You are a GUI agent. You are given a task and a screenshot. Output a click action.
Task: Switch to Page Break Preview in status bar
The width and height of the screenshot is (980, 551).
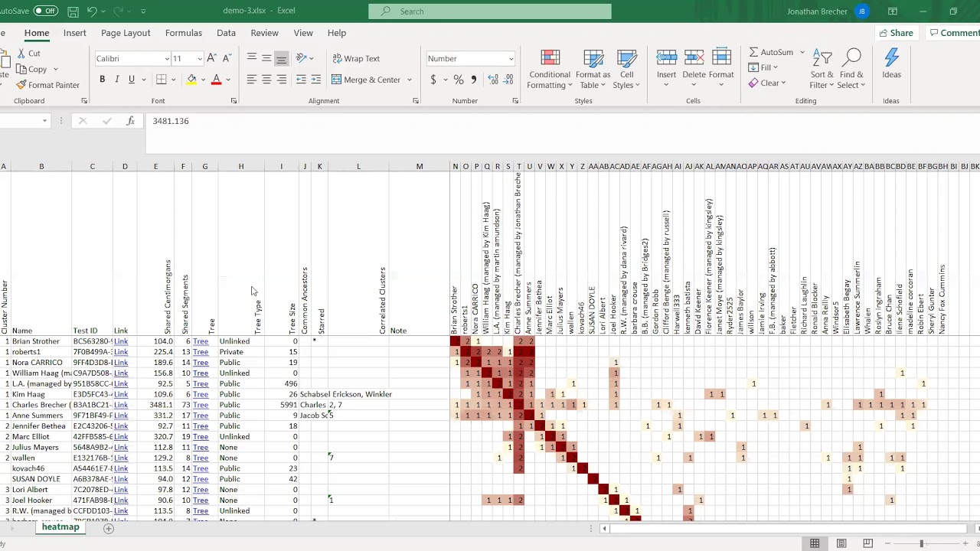[x=867, y=543]
